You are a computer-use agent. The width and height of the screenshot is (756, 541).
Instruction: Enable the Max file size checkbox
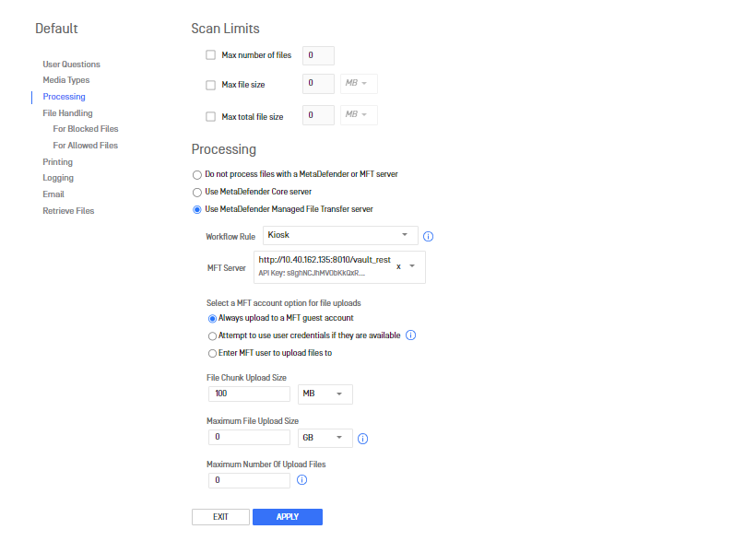click(x=211, y=86)
